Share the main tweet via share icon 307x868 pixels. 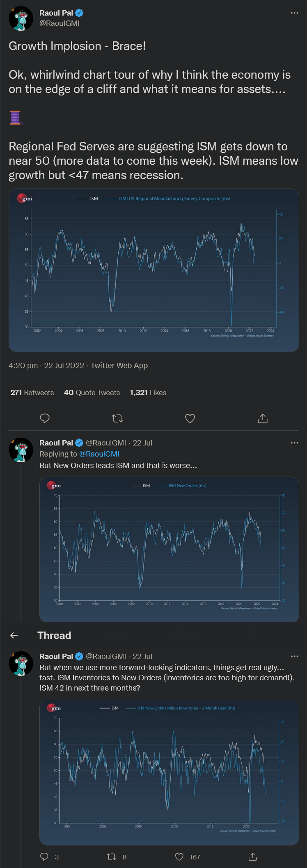pos(263,418)
